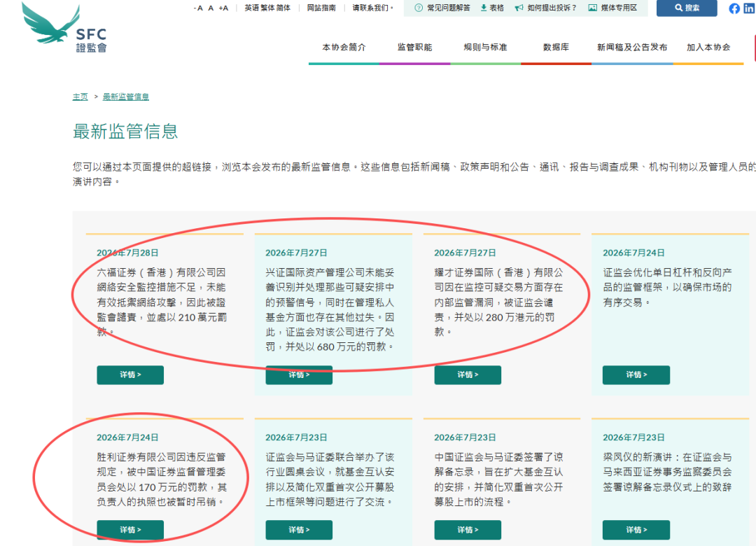Click the 主页 breadcrumb link
Viewport: 756px width, 546px height.
point(80,97)
